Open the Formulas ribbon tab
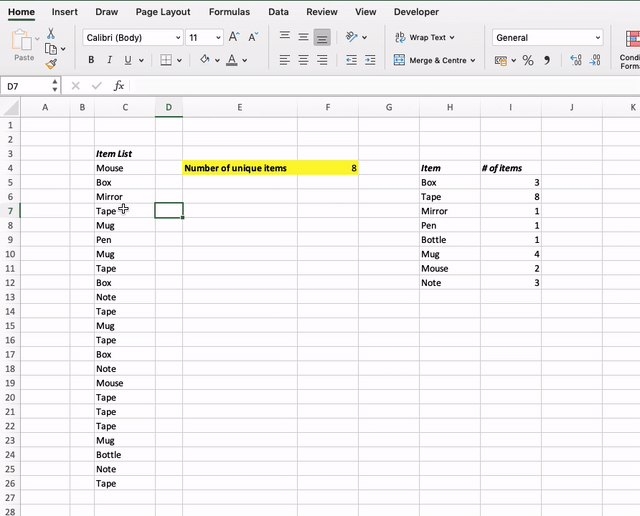The image size is (640, 516). pos(229,12)
